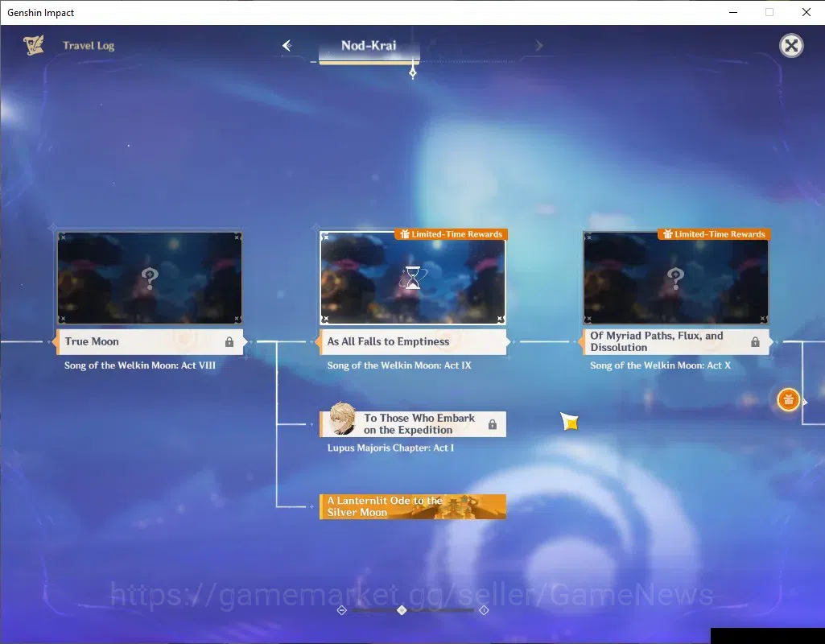This screenshot has height=644, width=825.
Task: Click the lock icon on True Moon
Action: pyautogui.click(x=229, y=342)
